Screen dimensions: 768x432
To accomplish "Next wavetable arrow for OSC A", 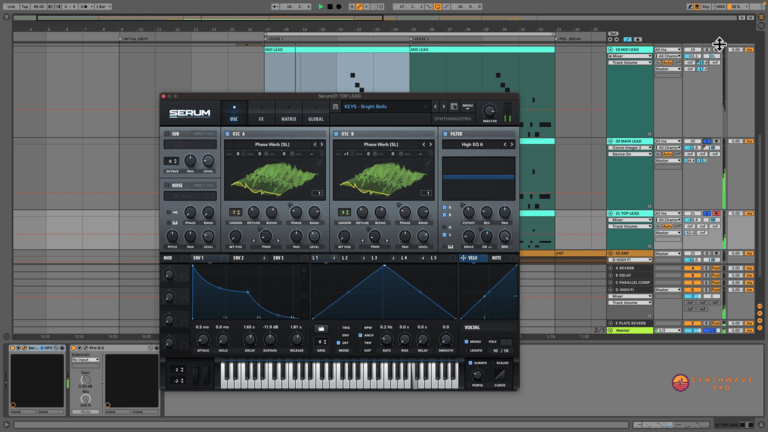I will [322, 144].
